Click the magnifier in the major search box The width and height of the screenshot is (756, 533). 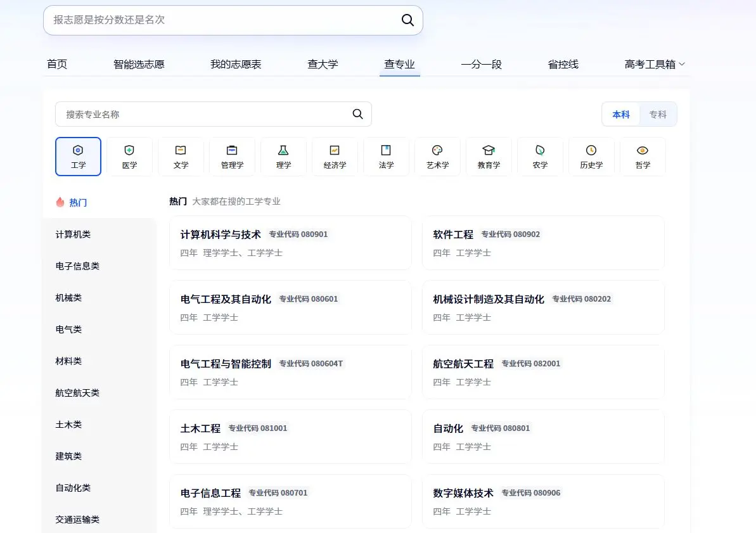pyautogui.click(x=357, y=114)
